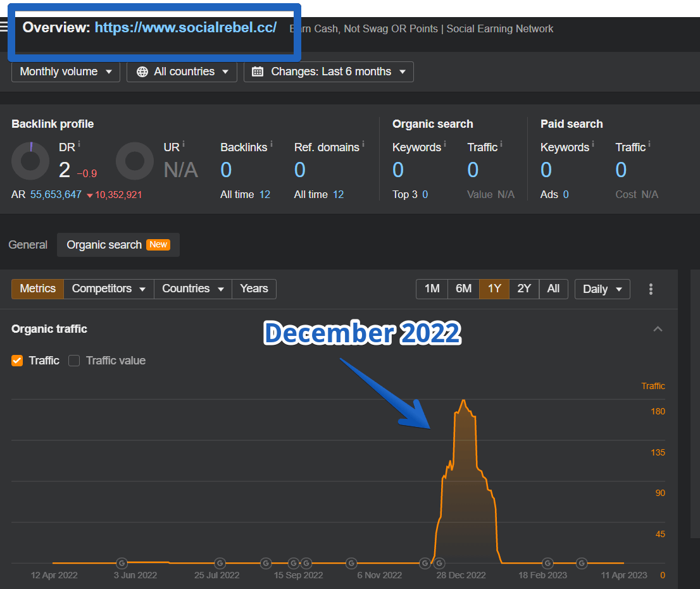Set chart range to 1M
700x589 pixels.
[x=432, y=289]
